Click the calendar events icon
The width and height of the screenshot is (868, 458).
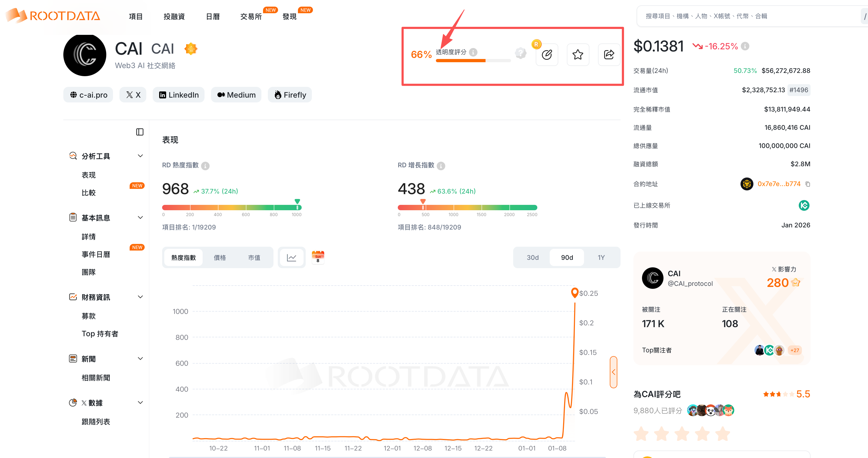point(318,257)
